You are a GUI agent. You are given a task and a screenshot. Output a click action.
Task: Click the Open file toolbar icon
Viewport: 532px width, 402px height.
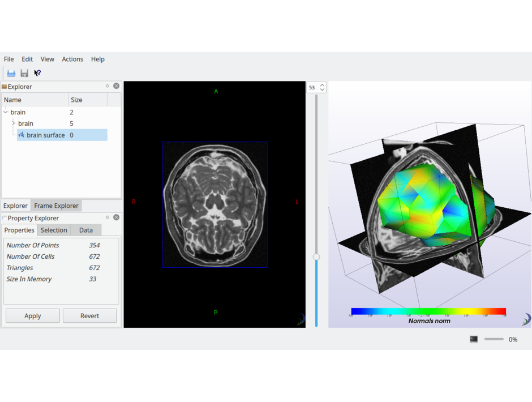[x=11, y=73]
